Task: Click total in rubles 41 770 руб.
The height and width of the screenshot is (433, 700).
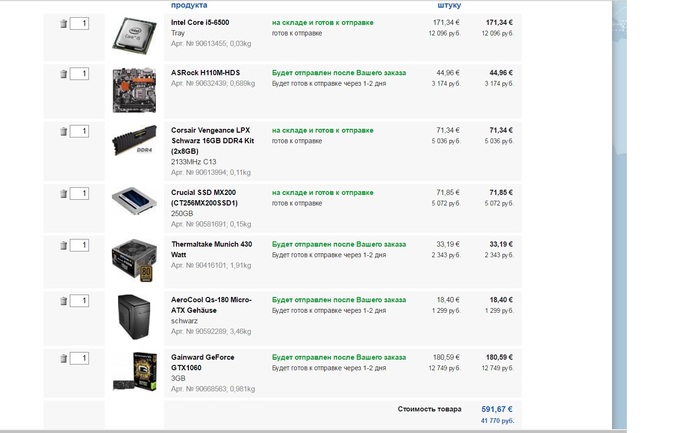Action: [497, 421]
